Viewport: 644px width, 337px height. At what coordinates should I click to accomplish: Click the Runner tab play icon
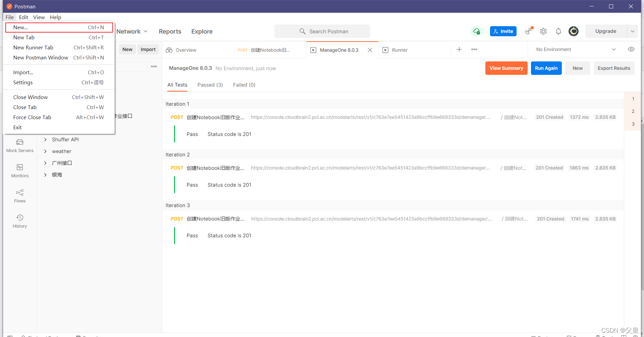[x=385, y=50]
